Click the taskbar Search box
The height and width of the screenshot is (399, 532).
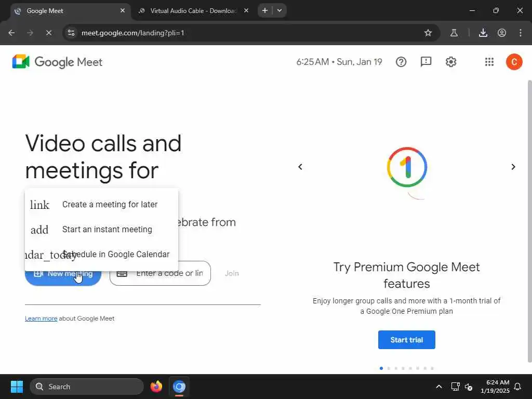[87, 387]
